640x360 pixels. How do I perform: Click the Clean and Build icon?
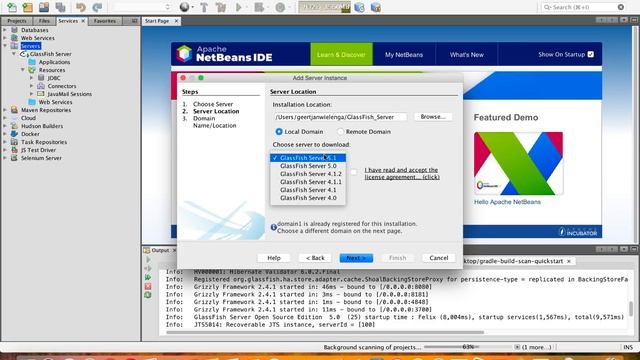pos(221,7)
